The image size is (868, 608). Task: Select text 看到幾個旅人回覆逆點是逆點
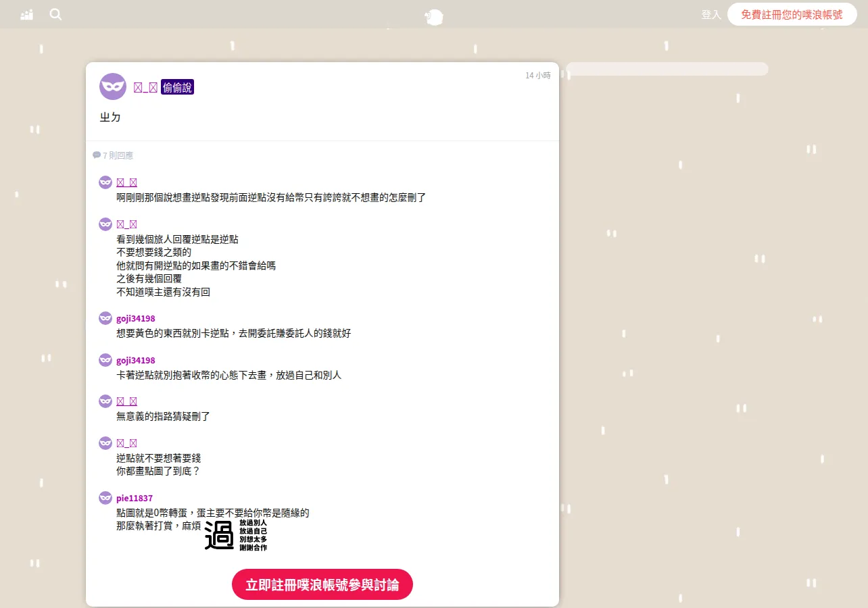pyautogui.click(x=177, y=239)
